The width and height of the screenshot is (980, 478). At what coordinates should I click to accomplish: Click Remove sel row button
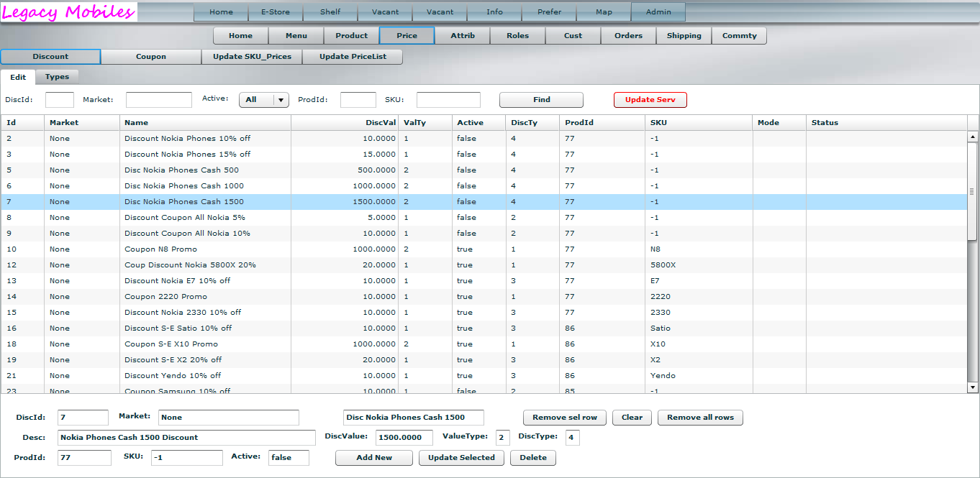pos(565,418)
